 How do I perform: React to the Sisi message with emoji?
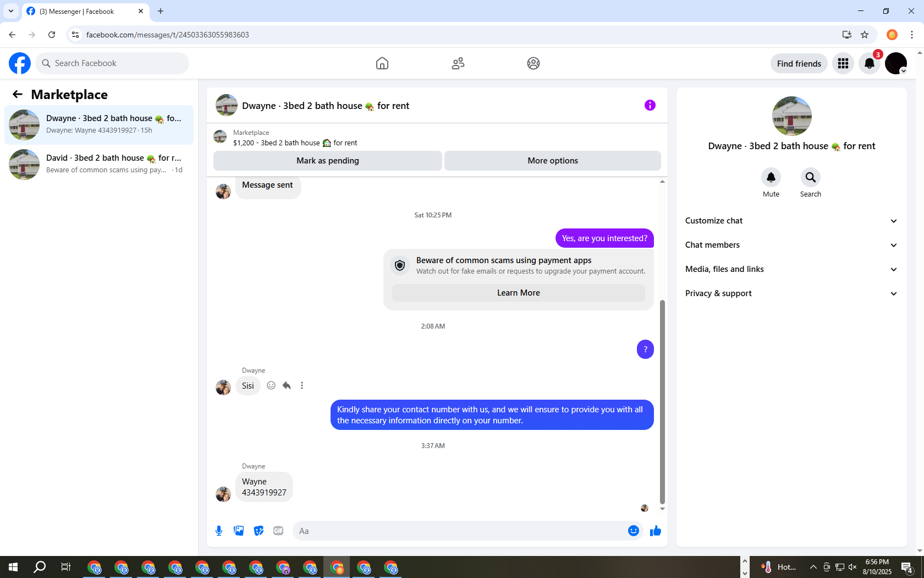tap(271, 385)
